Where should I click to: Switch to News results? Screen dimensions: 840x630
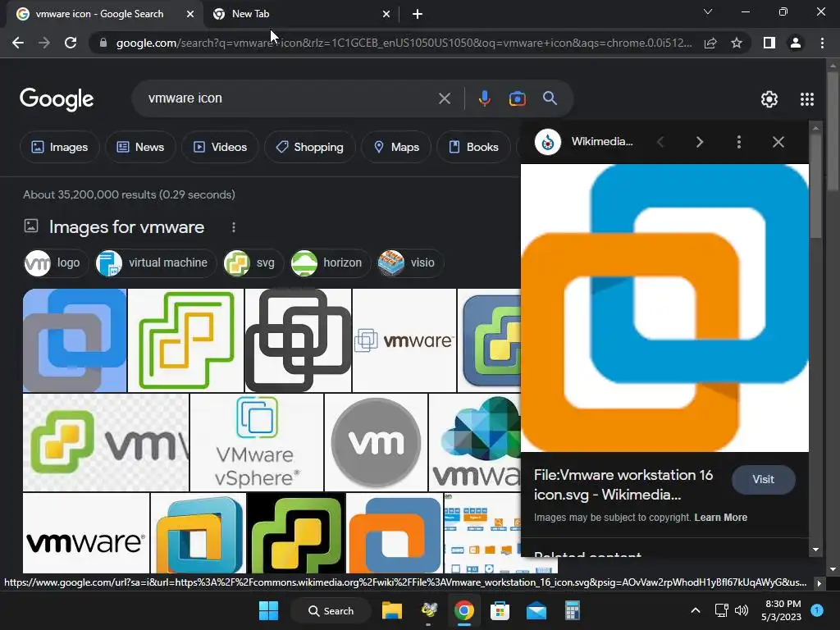(x=140, y=147)
